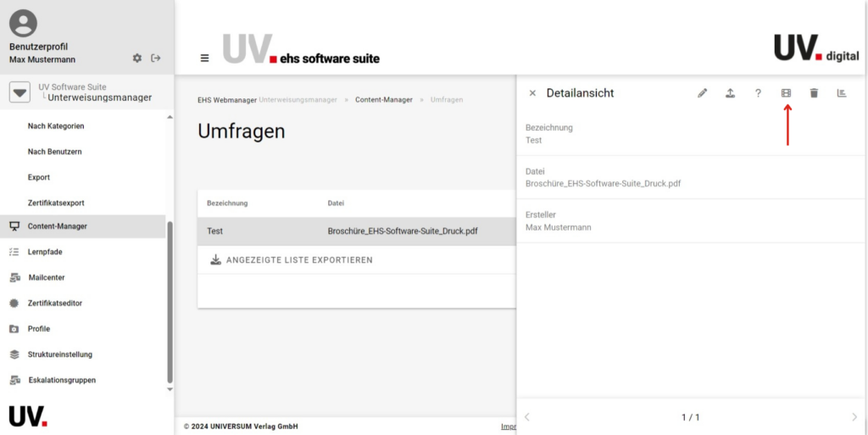Expand the UV Software Suite module dropdown
The height and width of the screenshot is (435, 868).
20,92
